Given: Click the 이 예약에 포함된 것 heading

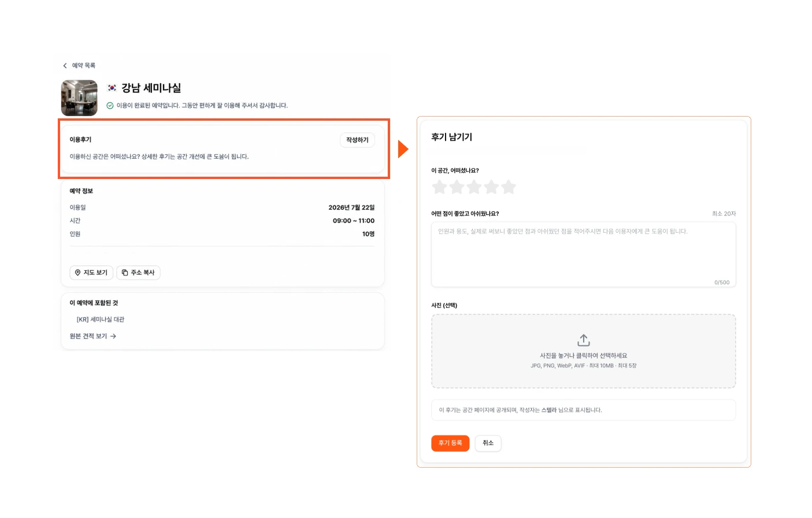Looking at the screenshot, I should pos(94,303).
